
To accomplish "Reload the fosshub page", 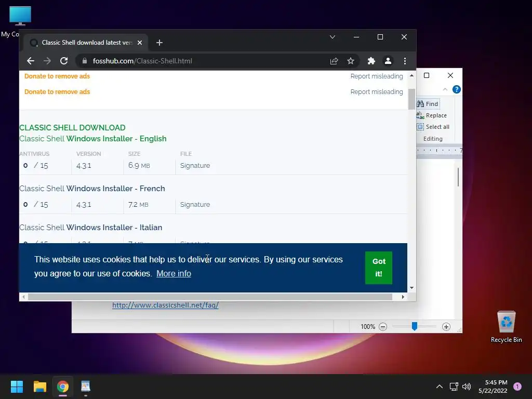I will coord(64,61).
